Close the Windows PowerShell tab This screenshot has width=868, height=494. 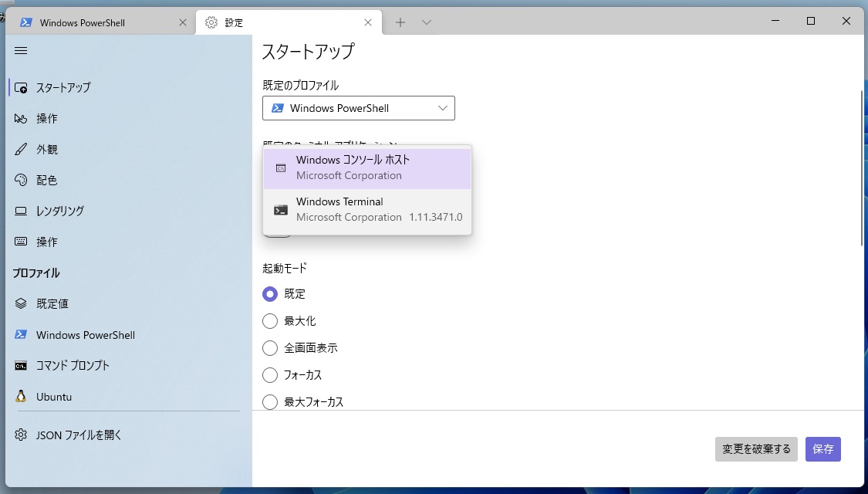pyautogui.click(x=183, y=22)
